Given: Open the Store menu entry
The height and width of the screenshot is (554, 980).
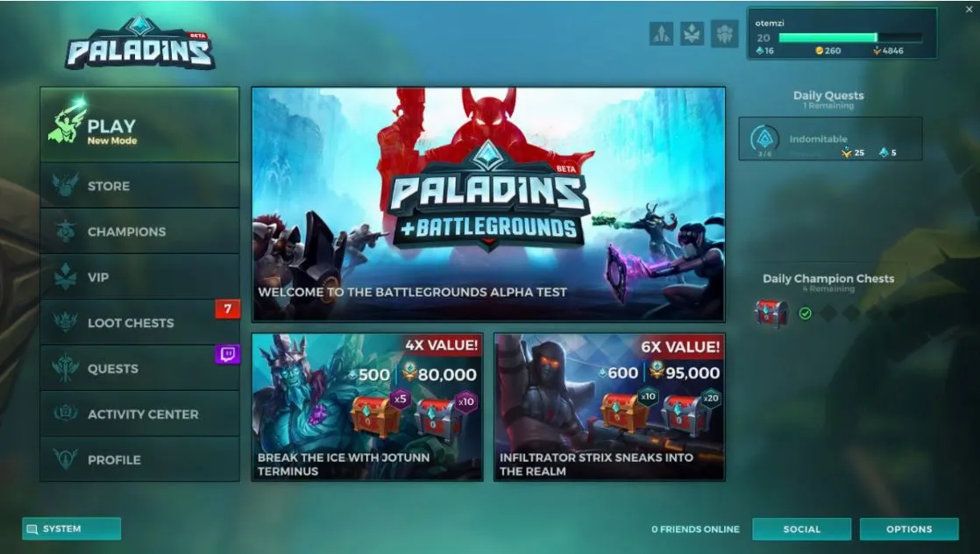Looking at the screenshot, I should coord(139,186).
